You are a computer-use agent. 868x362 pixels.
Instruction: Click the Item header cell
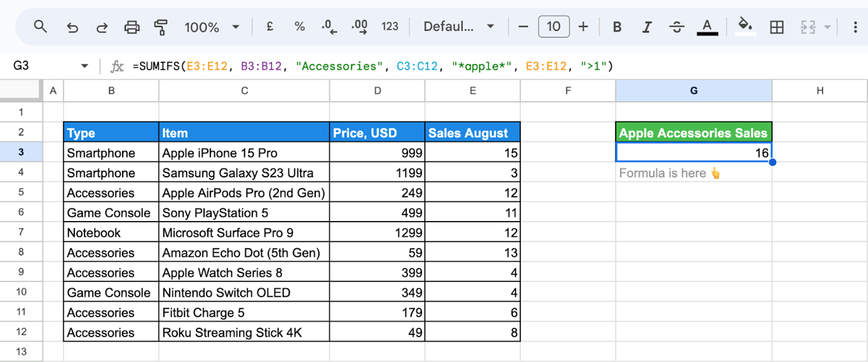pyautogui.click(x=245, y=133)
